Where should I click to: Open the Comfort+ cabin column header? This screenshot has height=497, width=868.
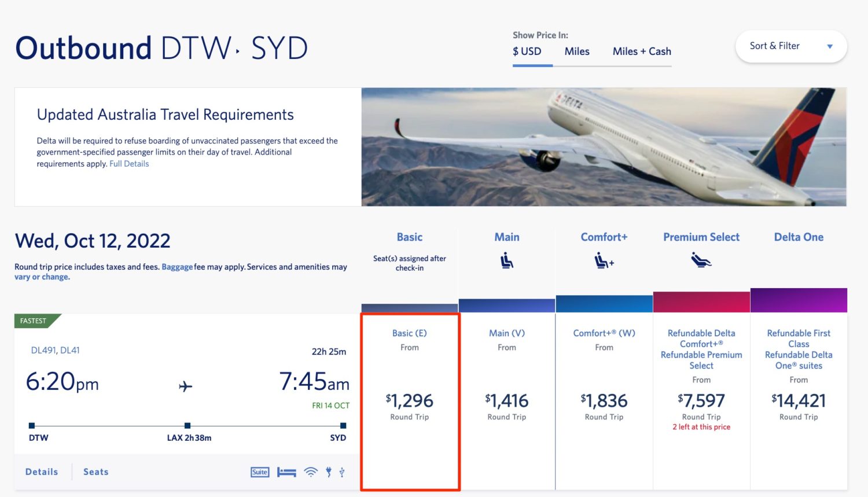pos(604,237)
